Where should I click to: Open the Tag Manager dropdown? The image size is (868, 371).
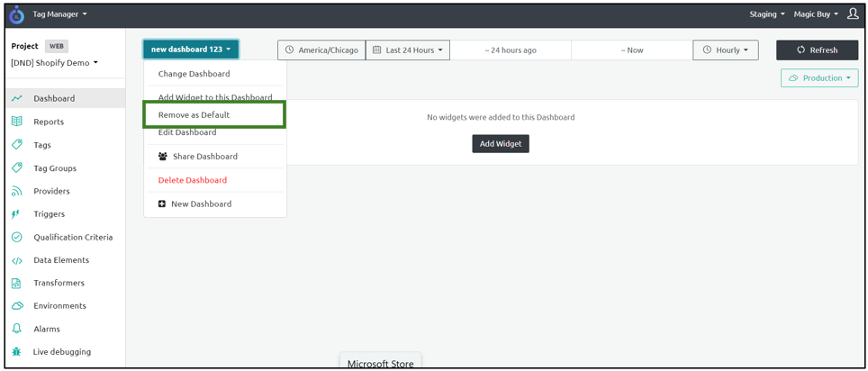pos(59,14)
